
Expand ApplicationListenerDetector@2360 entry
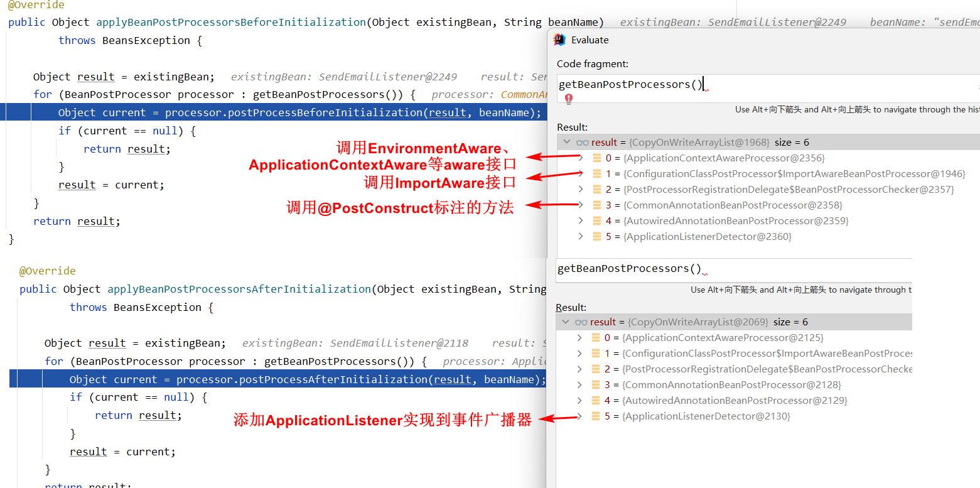coord(581,237)
